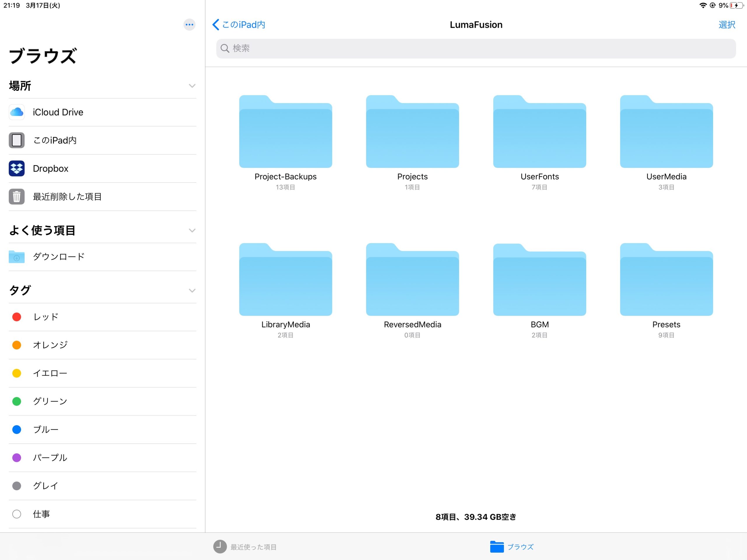
Task: Open the UserMedia folder
Action: coord(666,131)
